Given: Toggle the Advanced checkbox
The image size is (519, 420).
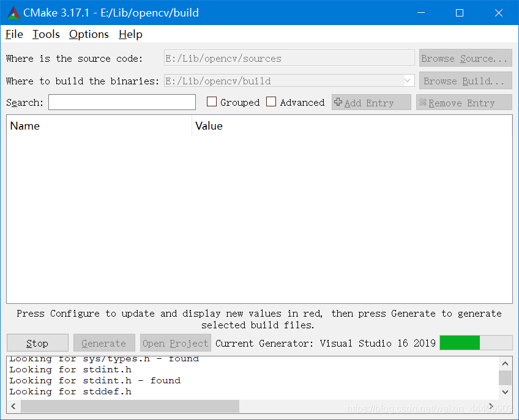Looking at the screenshot, I should [x=271, y=102].
